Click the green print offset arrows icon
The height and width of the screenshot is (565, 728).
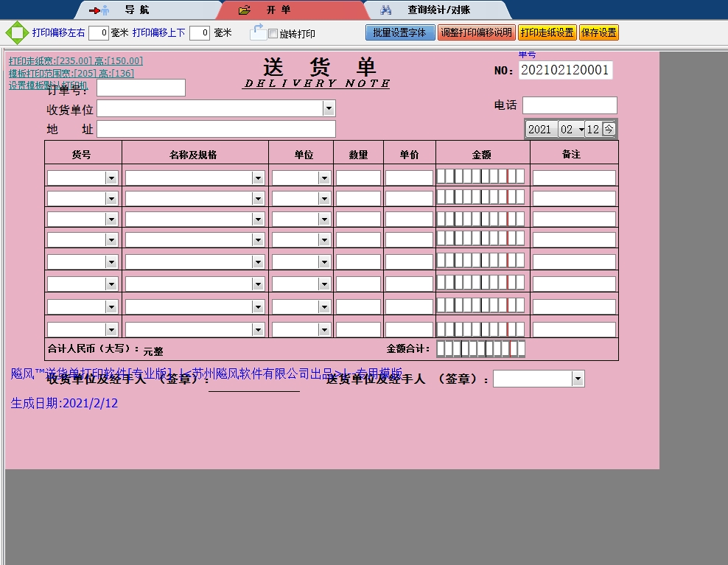point(16,33)
